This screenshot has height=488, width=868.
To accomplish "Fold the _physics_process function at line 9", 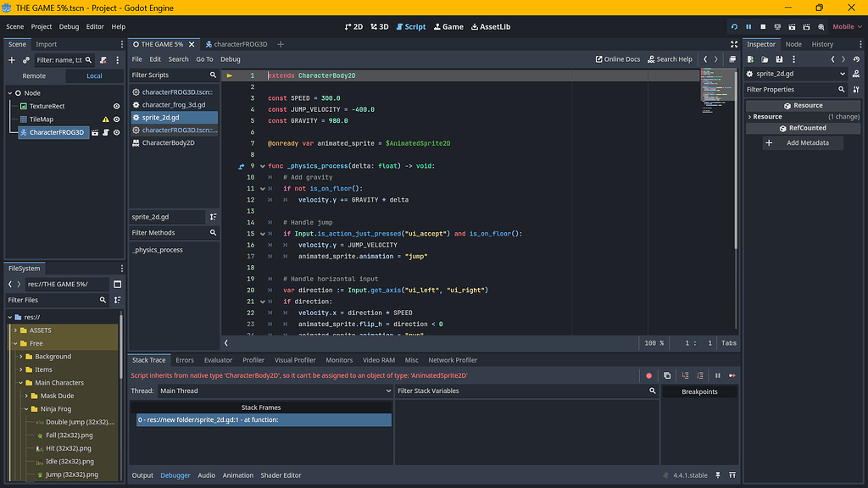I will (x=263, y=166).
